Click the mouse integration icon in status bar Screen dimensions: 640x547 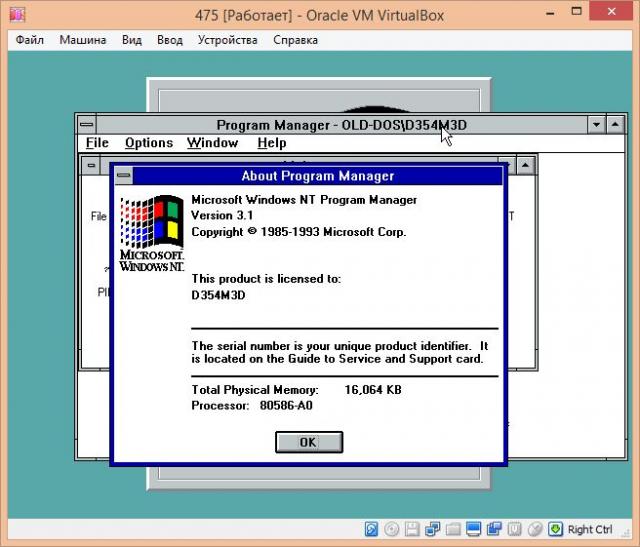click(535, 529)
